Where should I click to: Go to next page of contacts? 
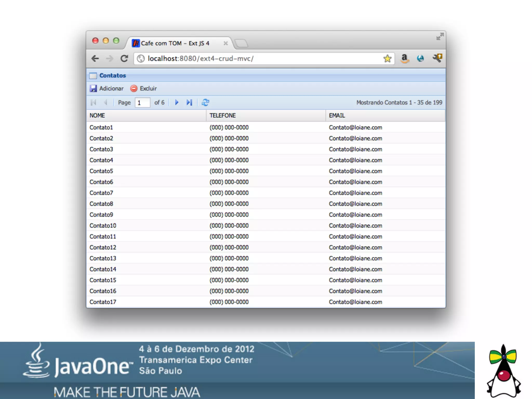pyautogui.click(x=177, y=102)
